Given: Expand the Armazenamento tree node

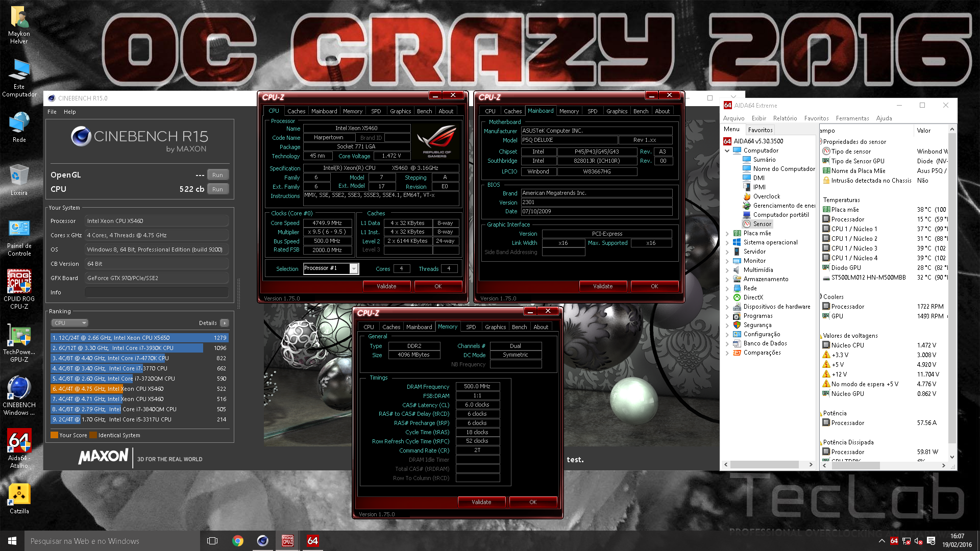Looking at the screenshot, I should click(x=727, y=279).
